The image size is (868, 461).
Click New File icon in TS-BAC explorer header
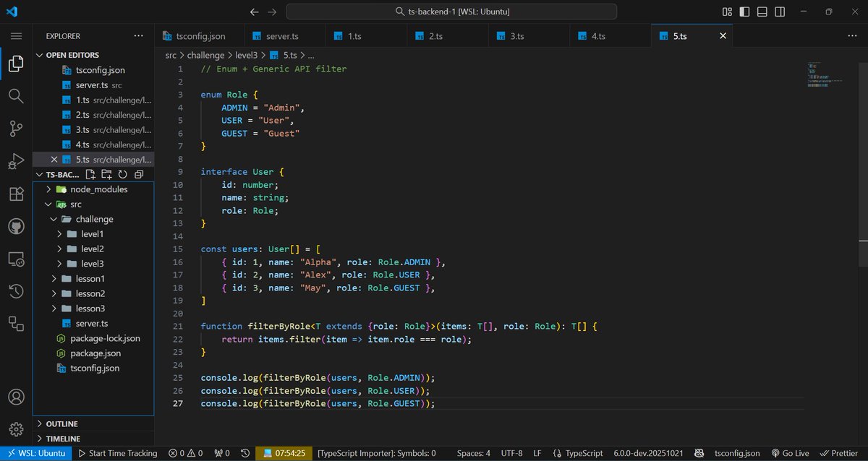(x=90, y=174)
